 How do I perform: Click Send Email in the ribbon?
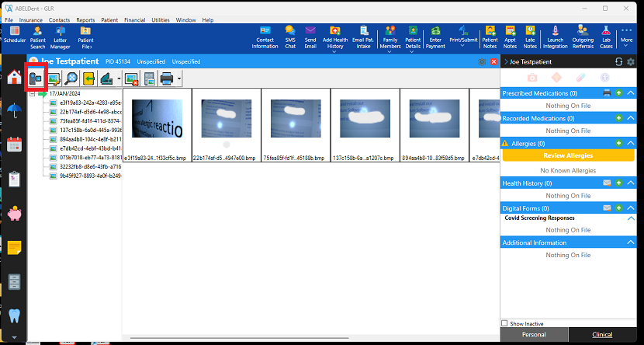[310, 37]
